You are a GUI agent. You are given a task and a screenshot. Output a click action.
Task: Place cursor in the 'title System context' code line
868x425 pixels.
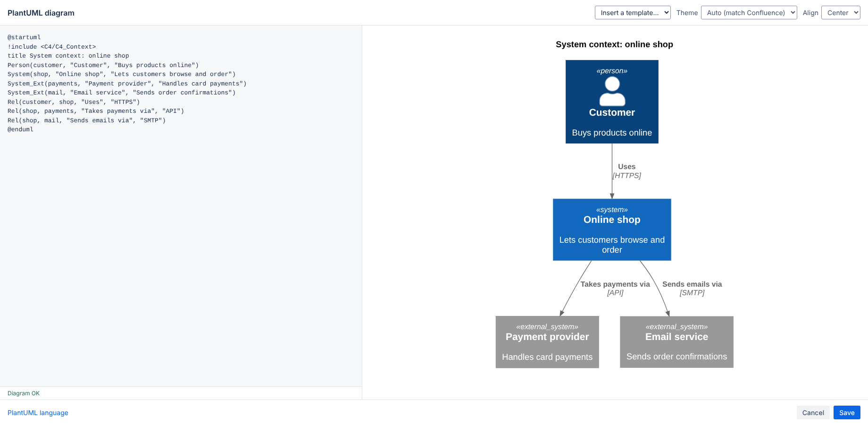click(68, 56)
